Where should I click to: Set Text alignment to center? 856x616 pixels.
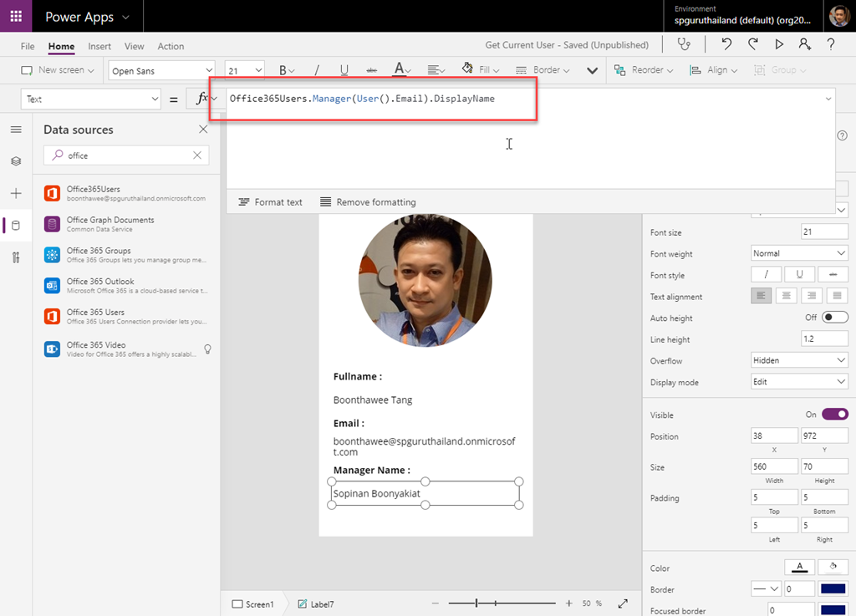[x=786, y=296]
